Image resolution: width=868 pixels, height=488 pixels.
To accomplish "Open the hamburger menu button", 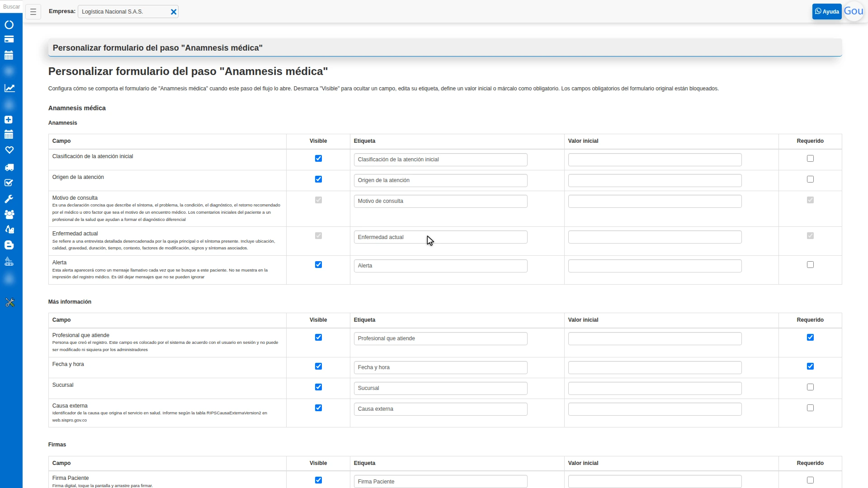I will tap(33, 12).
